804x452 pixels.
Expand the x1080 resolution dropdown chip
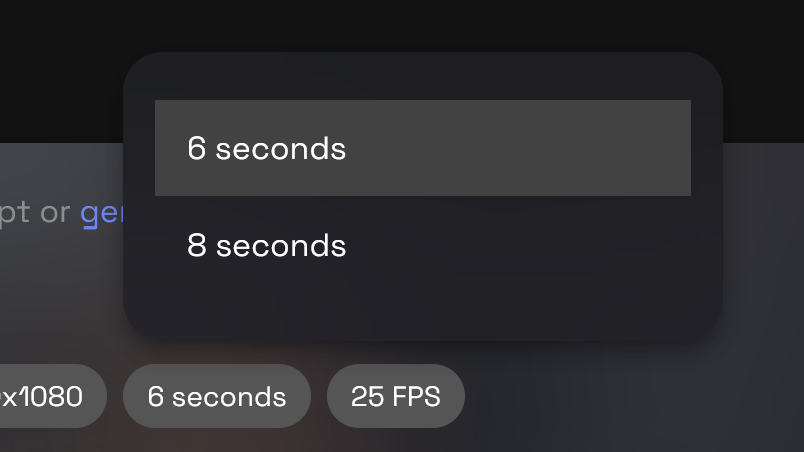pyautogui.click(x=48, y=396)
